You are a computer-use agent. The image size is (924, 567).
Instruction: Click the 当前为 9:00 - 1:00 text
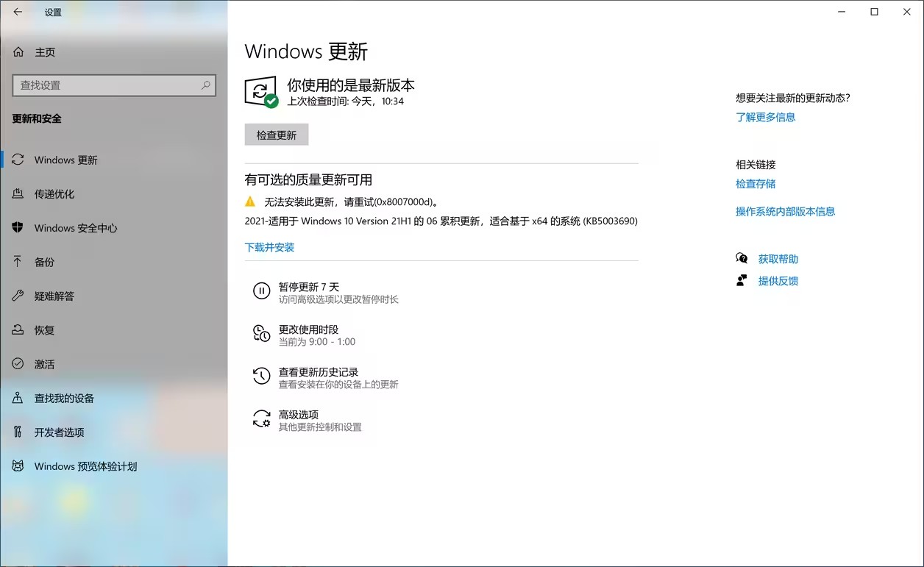317,341
